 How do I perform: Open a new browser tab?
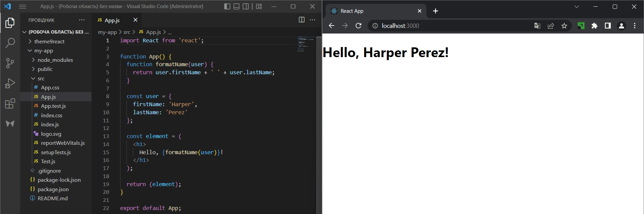(435, 11)
